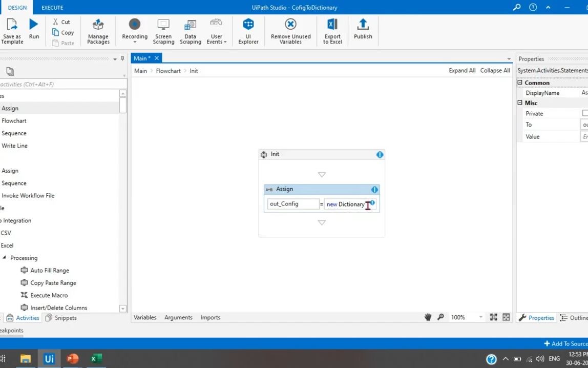Image resolution: width=588 pixels, height=368 pixels.
Task: Open PowerPoint from taskbar
Action: [72, 359]
